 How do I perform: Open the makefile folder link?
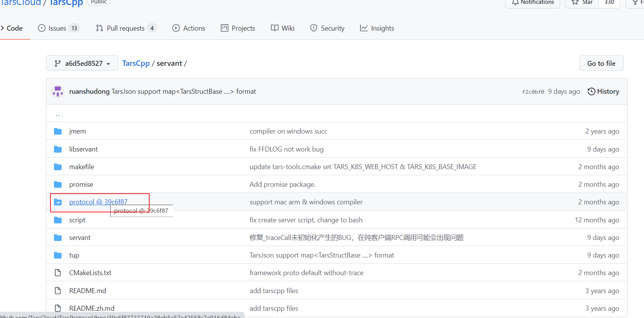click(x=82, y=167)
